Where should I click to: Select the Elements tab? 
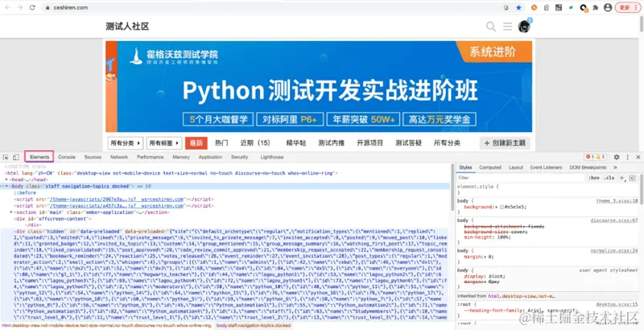(x=39, y=157)
